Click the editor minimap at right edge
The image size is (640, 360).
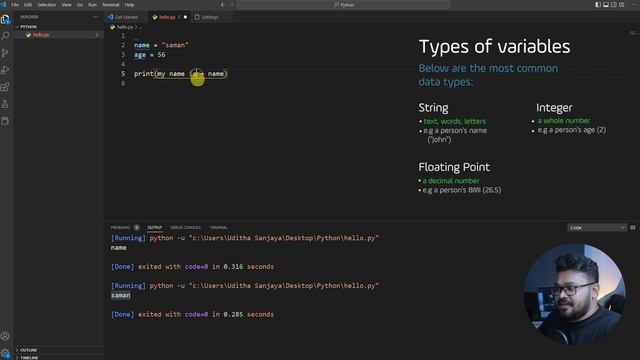pos(633,33)
